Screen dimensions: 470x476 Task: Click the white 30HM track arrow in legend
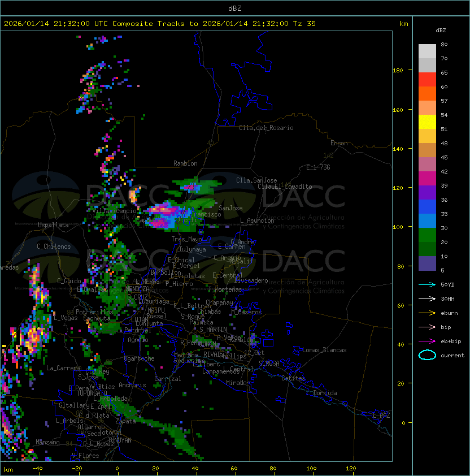(x=427, y=299)
